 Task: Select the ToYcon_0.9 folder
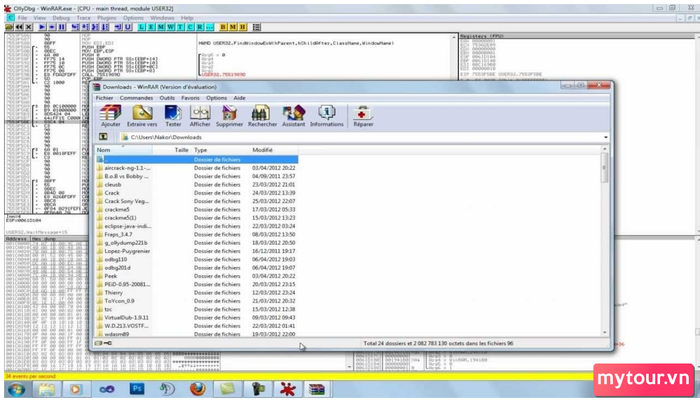tap(196, 301)
